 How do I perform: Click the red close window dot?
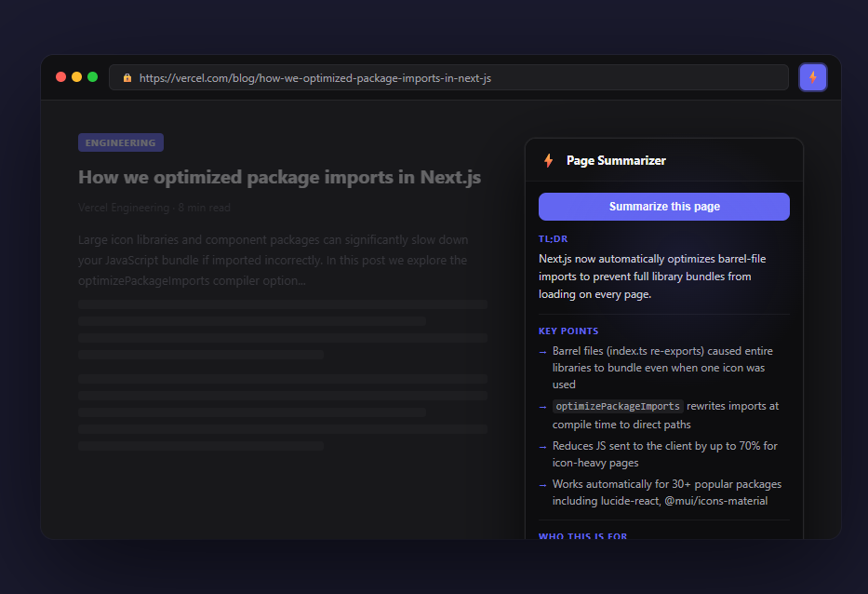tap(60, 77)
